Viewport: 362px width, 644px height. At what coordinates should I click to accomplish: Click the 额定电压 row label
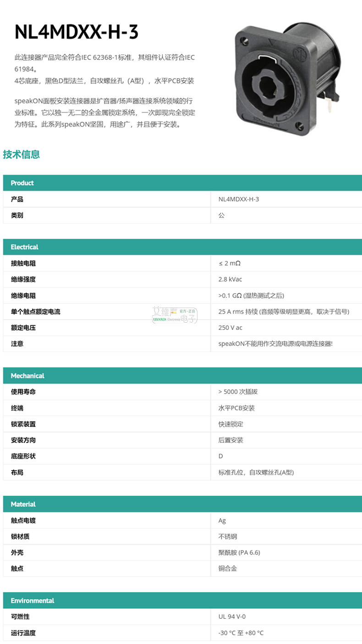(23, 328)
